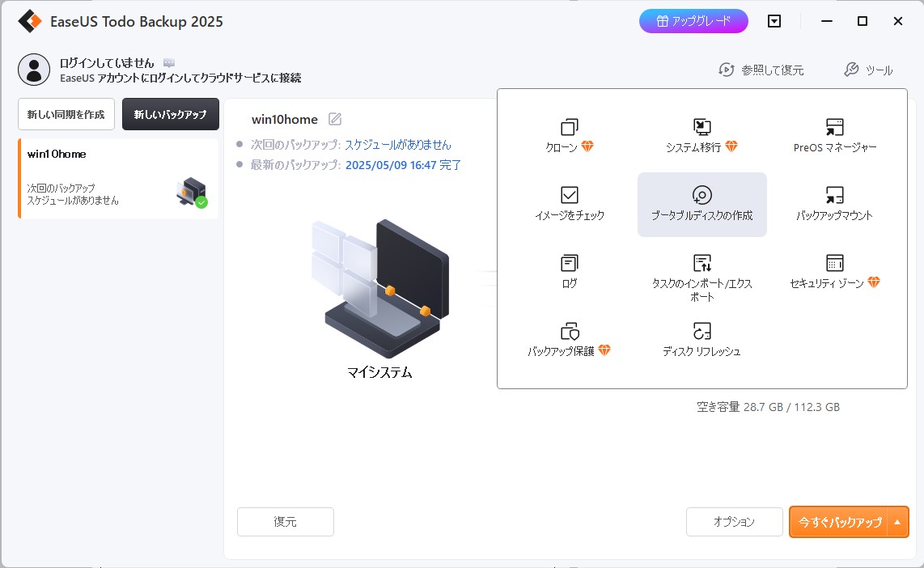924x568 pixels.
Task: Open セキュリティゾーン tool
Action: [834, 272]
